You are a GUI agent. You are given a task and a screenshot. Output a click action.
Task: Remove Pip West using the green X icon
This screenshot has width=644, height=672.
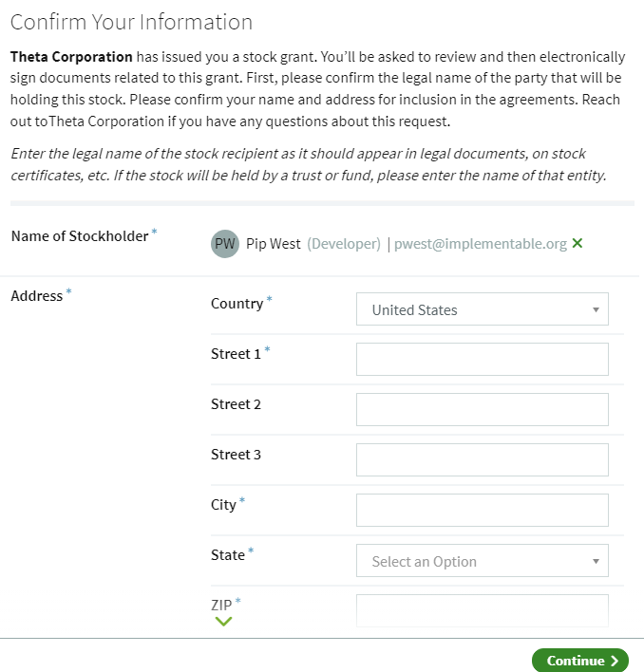pyautogui.click(x=578, y=243)
